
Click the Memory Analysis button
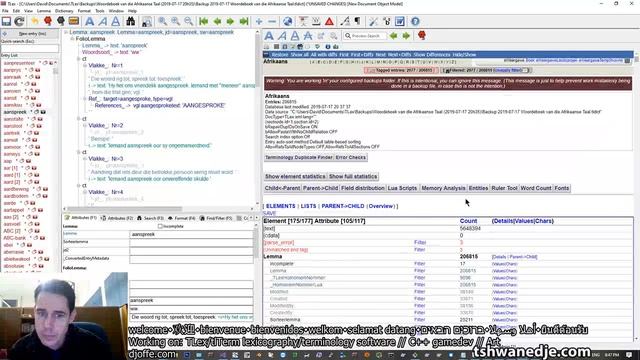coord(443,188)
